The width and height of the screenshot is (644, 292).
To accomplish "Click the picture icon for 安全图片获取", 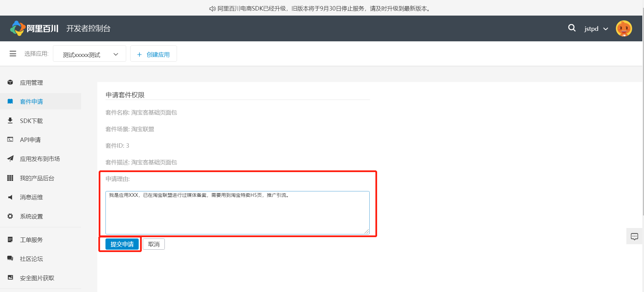I will pos(10,277).
